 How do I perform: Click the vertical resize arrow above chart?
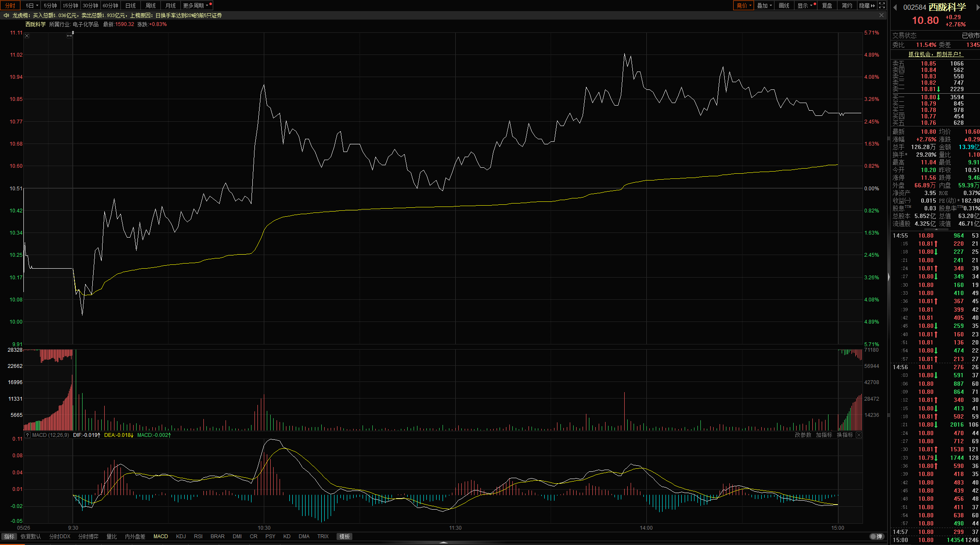(x=73, y=32)
